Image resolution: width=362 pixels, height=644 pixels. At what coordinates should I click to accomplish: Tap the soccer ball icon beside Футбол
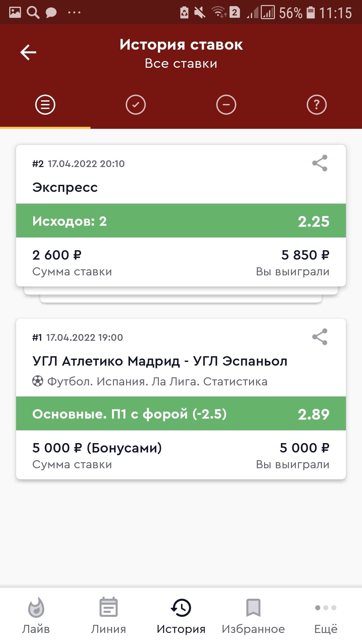[38, 381]
